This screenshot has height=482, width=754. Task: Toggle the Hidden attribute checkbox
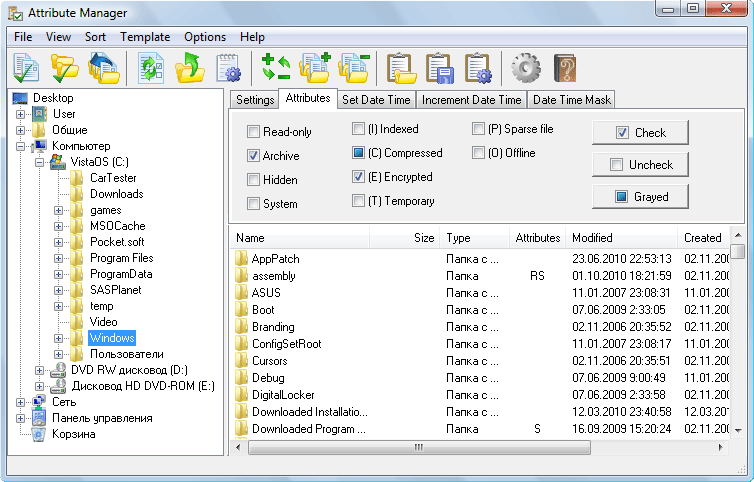(x=254, y=180)
